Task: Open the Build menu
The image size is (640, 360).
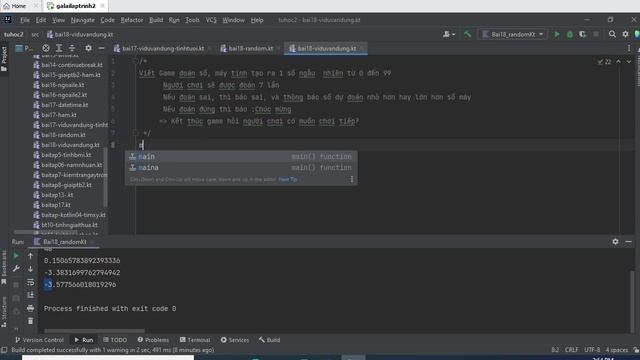Action: point(156,20)
